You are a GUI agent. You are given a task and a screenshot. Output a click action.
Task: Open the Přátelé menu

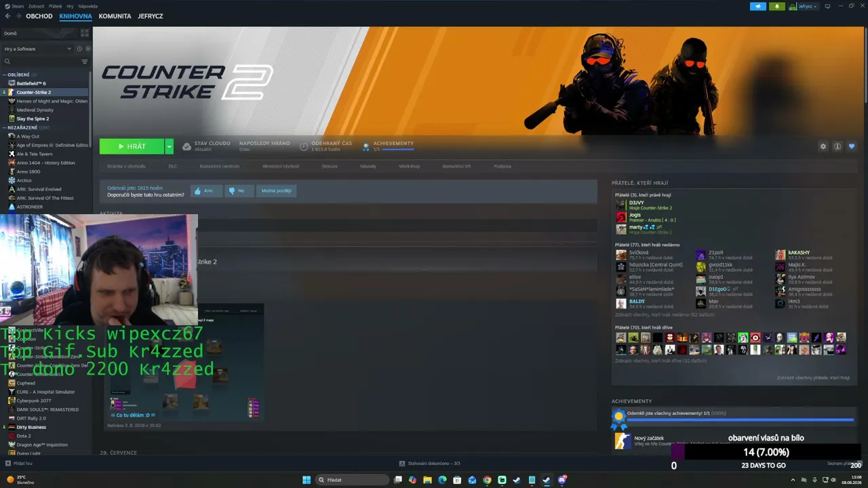(x=56, y=6)
